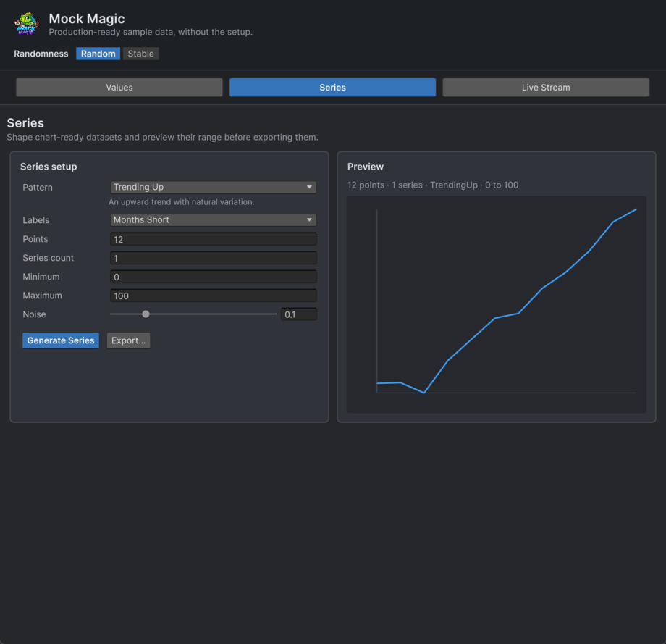Click the Series setup heading

(49, 167)
